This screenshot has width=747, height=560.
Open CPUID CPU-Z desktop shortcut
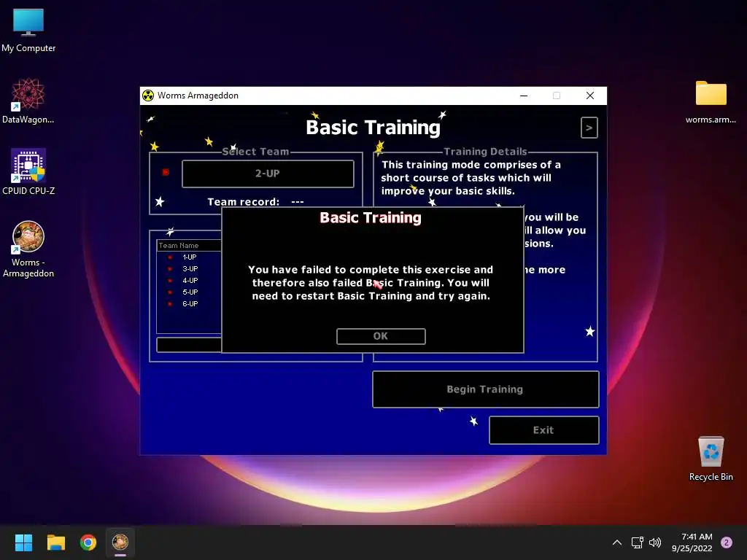tap(28, 172)
